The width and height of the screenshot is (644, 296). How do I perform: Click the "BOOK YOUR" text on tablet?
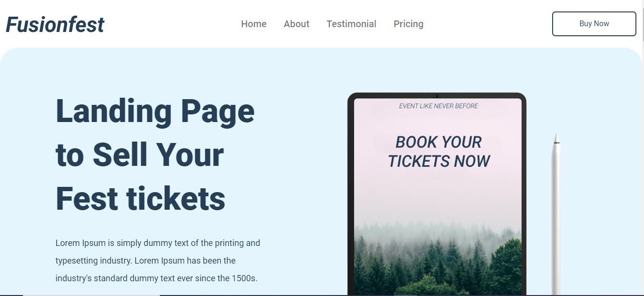click(438, 142)
